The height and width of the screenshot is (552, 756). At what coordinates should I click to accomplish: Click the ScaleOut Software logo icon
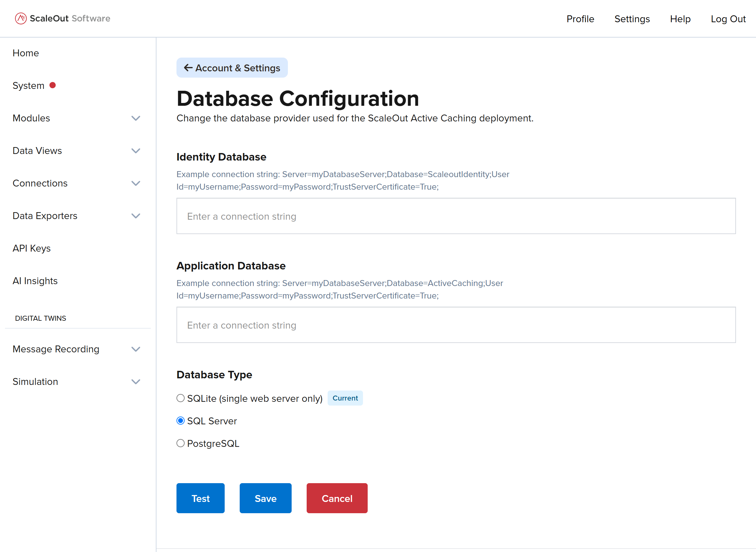(x=21, y=18)
